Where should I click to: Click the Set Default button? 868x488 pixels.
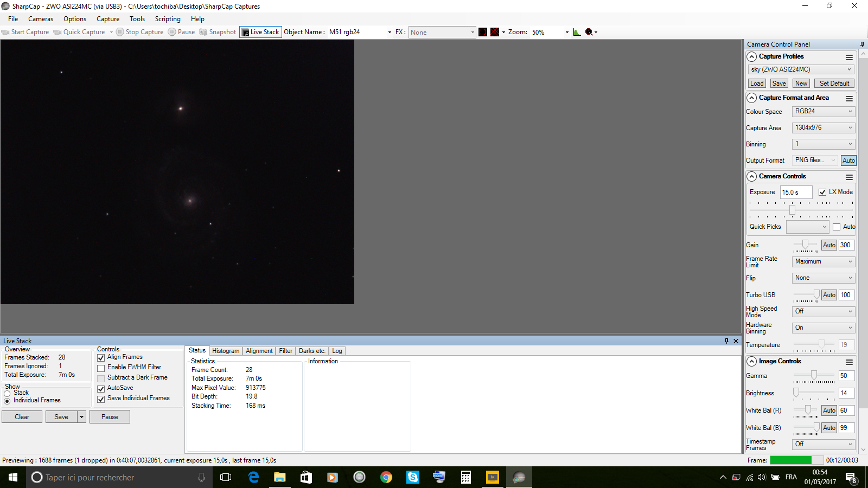834,84
